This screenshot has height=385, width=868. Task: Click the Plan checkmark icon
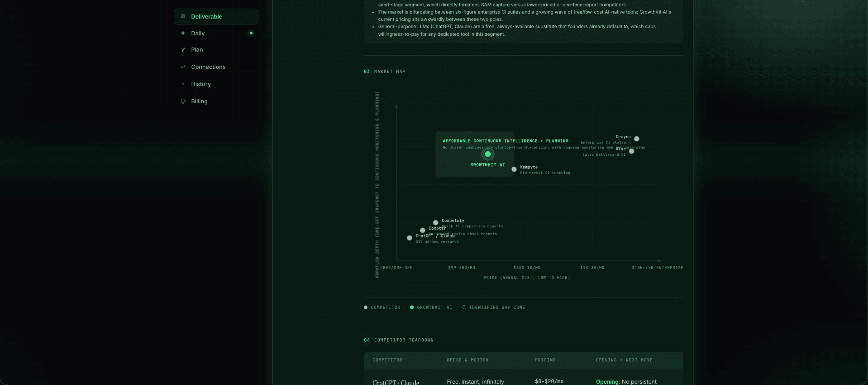(183, 50)
